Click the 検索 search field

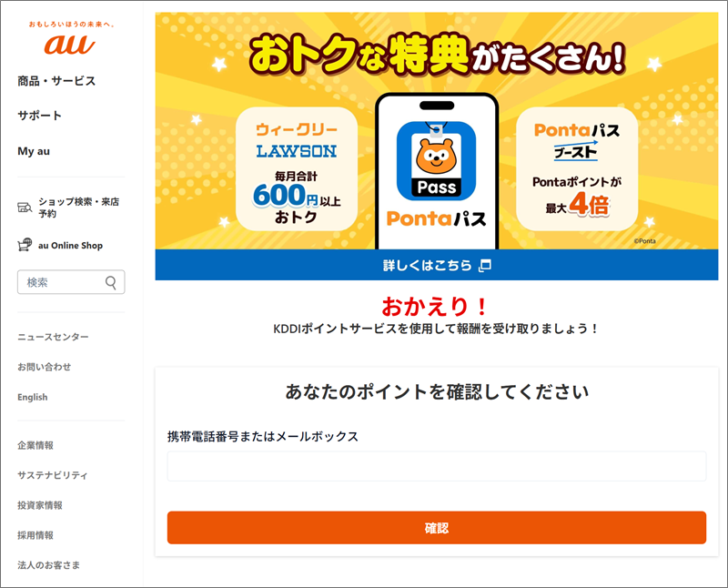(x=71, y=282)
